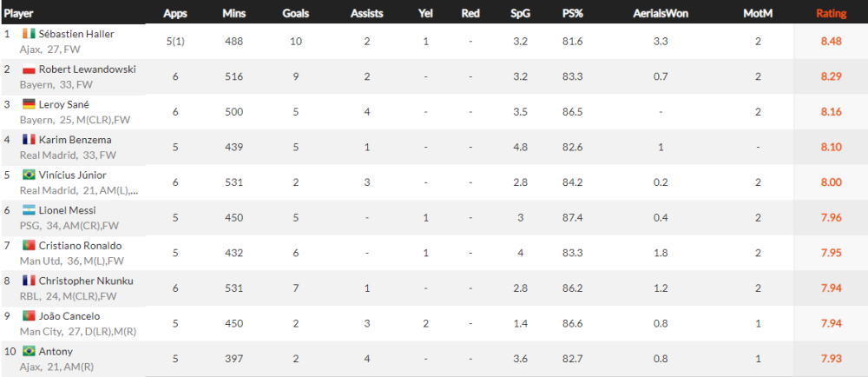
Task: Sort by the AerialsWon column header
Action: click(x=660, y=14)
